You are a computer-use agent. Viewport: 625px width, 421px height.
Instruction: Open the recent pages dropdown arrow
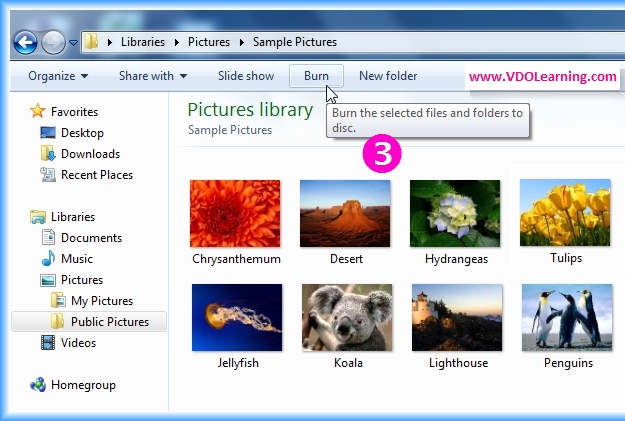click(x=73, y=42)
